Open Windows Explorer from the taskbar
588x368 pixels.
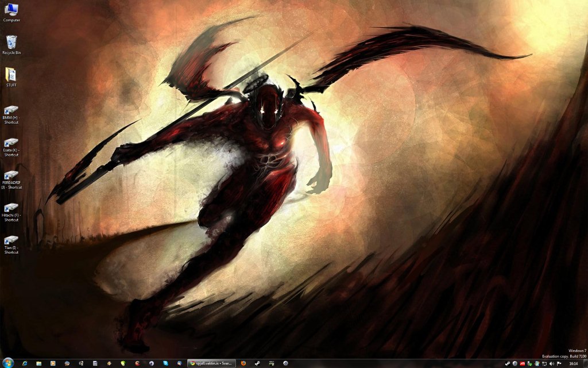click(38, 363)
